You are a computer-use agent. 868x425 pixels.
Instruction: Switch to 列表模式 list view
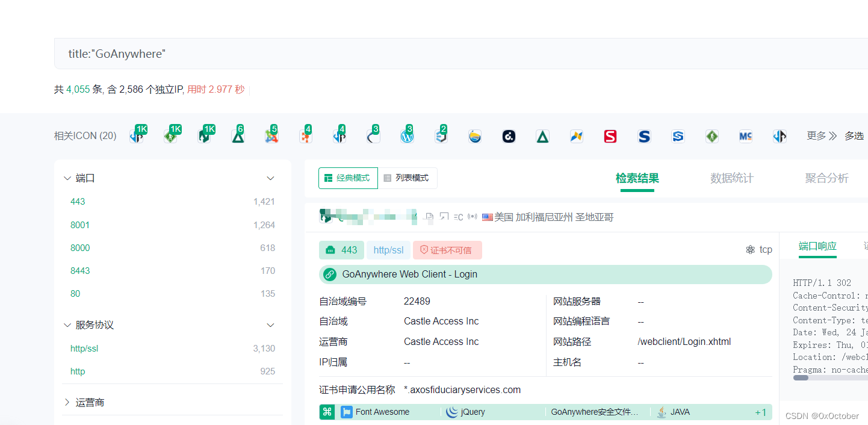(408, 178)
